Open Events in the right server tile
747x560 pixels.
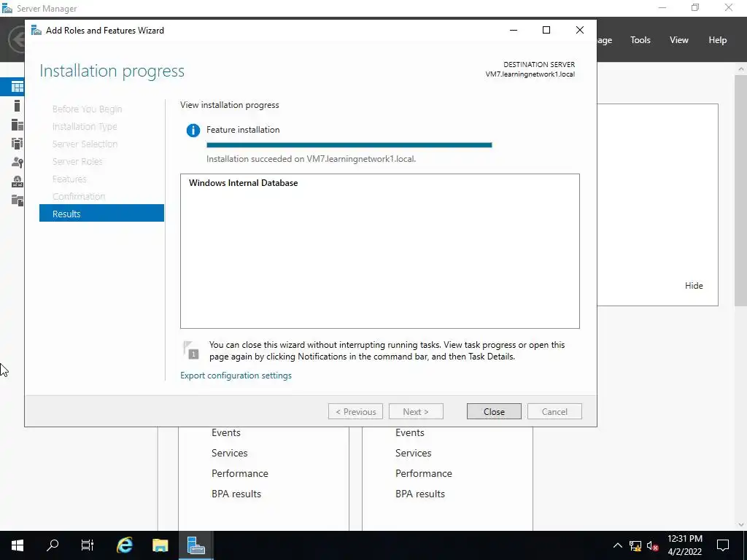point(410,432)
